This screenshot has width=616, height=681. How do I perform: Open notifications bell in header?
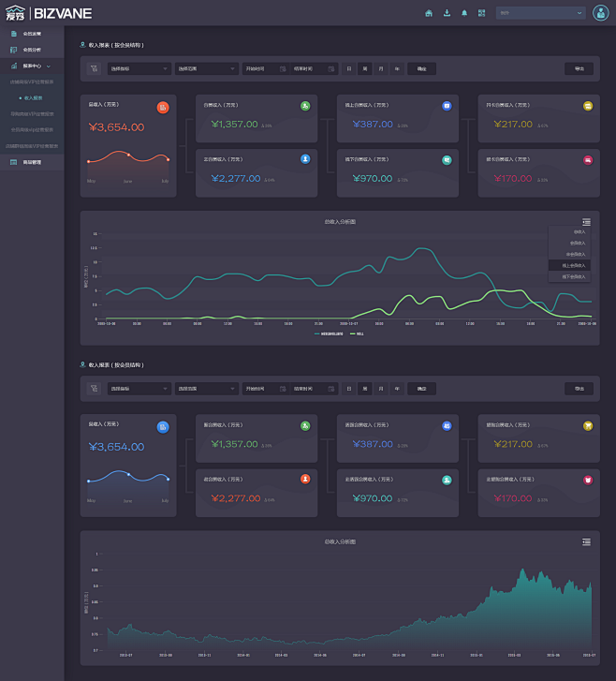pos(464,13)
